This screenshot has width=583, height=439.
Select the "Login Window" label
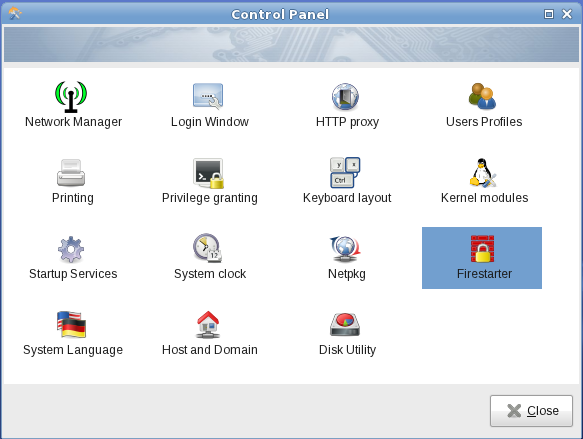[x=210, y=122]
